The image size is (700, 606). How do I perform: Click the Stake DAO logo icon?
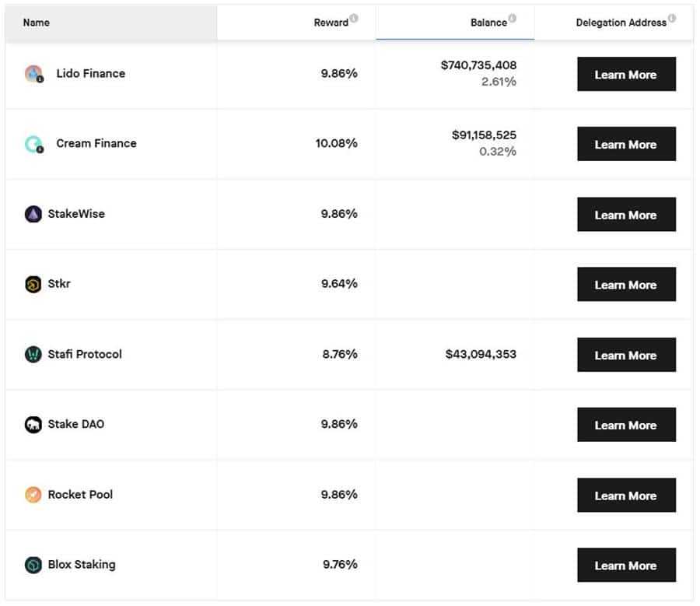(x=33, y=425)
